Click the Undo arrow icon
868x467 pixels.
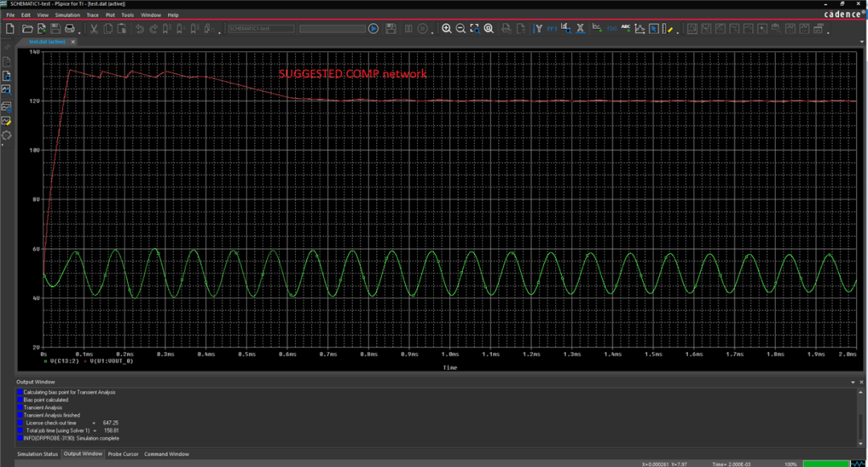pyautogui.click(x=140, y=28)
